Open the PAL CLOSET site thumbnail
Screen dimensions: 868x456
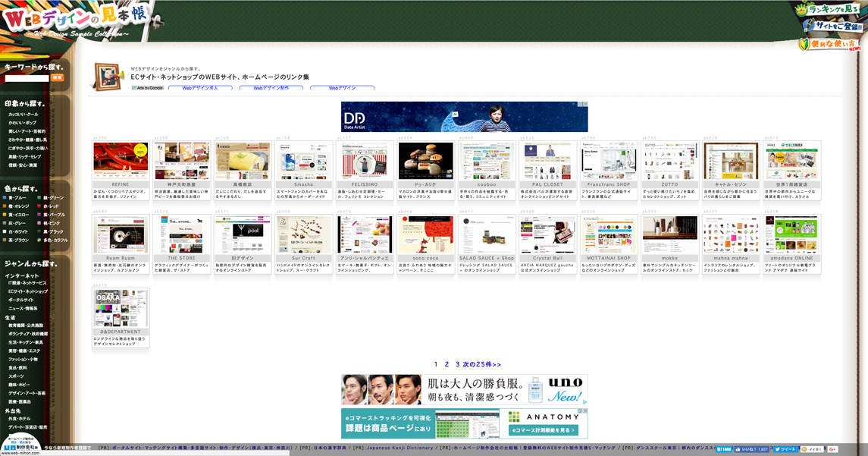tap(547, 161)
